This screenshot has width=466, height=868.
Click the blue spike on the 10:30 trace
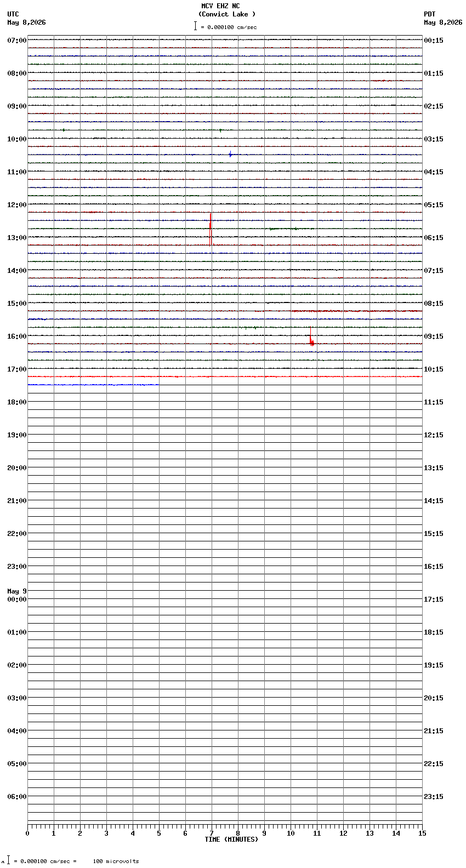pos(230,154)
